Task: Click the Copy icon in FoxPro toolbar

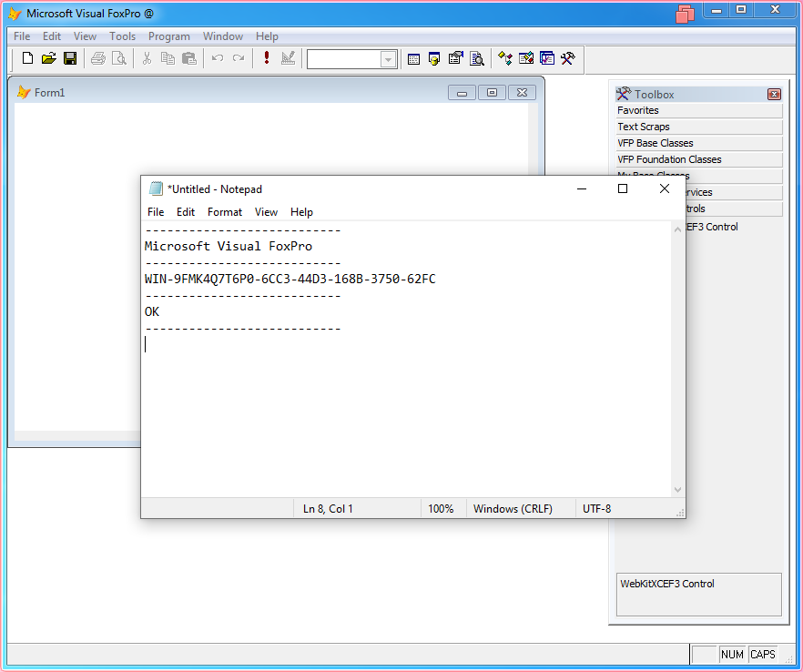Action: pos(168,58)
